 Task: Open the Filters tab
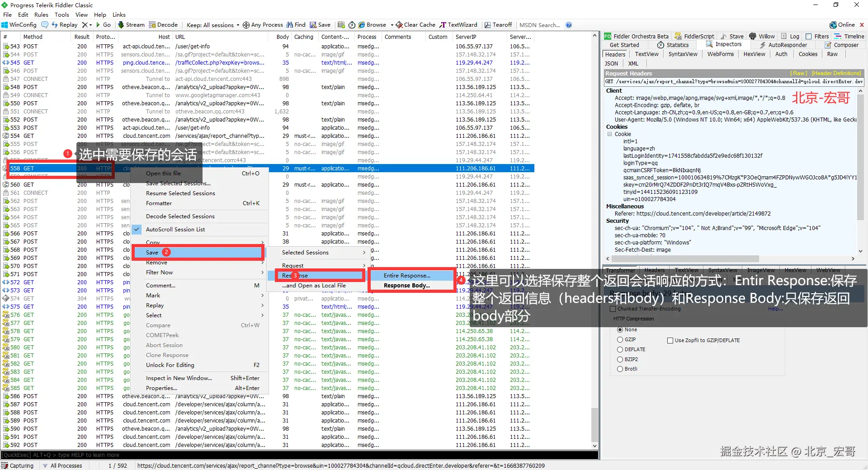[817, 36]
